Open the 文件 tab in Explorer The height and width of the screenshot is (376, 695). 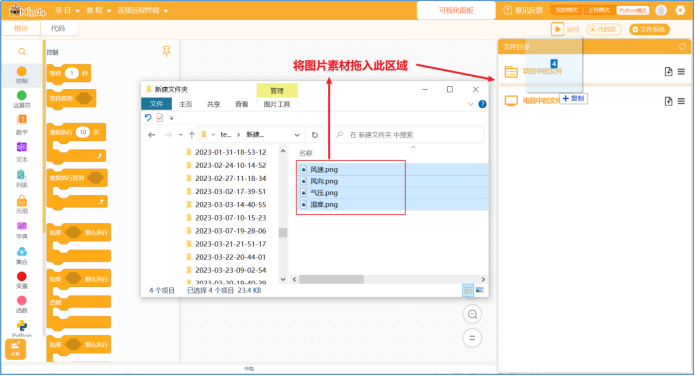pos(156,104)
